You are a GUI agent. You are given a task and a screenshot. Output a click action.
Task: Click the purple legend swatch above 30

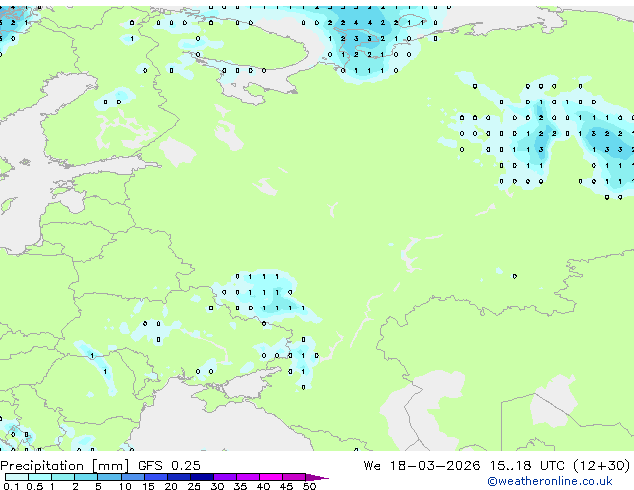tap(225, 477)
